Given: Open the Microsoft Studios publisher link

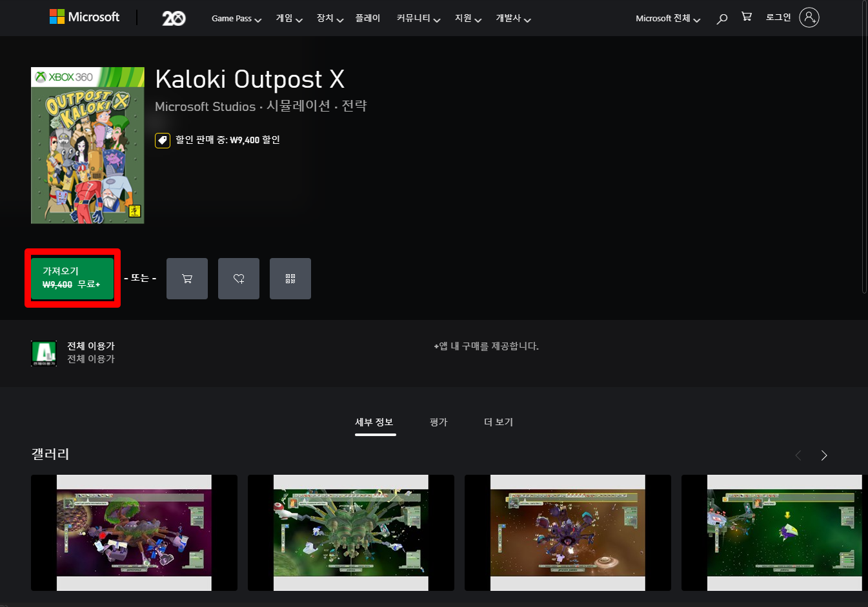Looking at the screenshot, I should tap(205, 106).
